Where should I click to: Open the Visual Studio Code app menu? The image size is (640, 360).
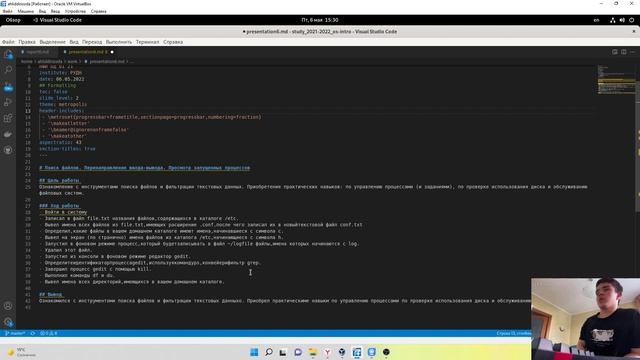click(x=57, y=20)
